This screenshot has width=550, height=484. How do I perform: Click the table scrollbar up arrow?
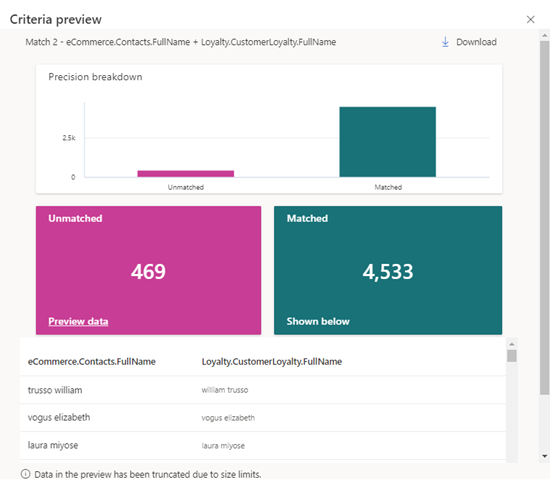[x=512, y=344]
